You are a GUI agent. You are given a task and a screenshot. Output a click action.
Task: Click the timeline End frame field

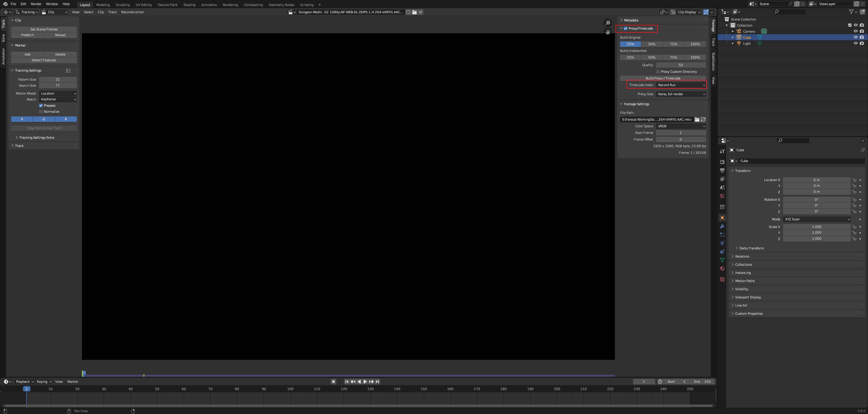coord(702,382)
